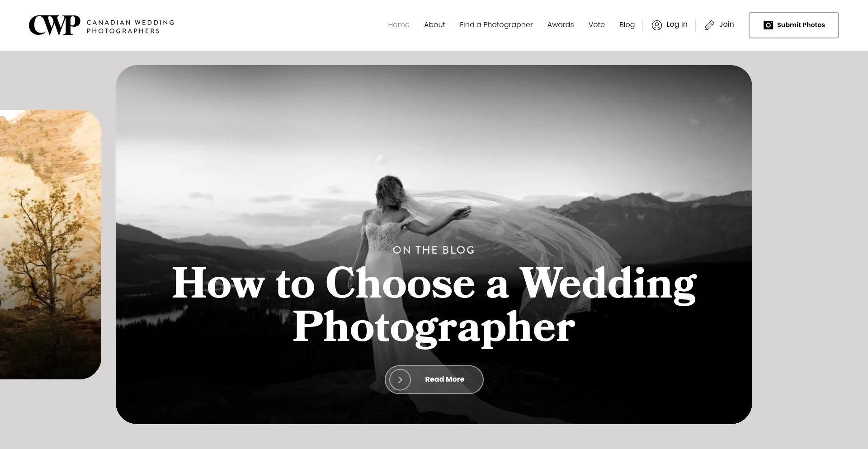This screenshot has height=449, width=868.
Task: Open Find a Photographer in navigation
Action: (496, 25)
